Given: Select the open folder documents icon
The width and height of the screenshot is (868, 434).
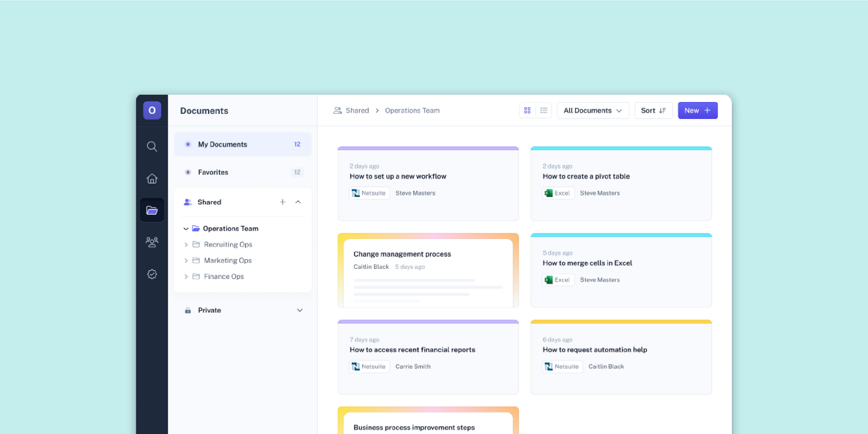Looking at the screenshot, I should 152,210.
